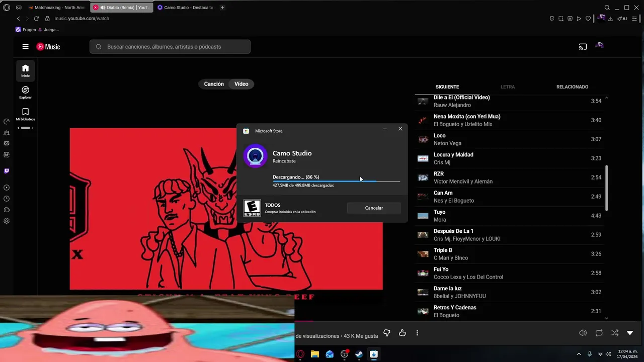This screenshot has height=362, width=644.
Task: Collapse the player page with down arrow
Action: 630,333
